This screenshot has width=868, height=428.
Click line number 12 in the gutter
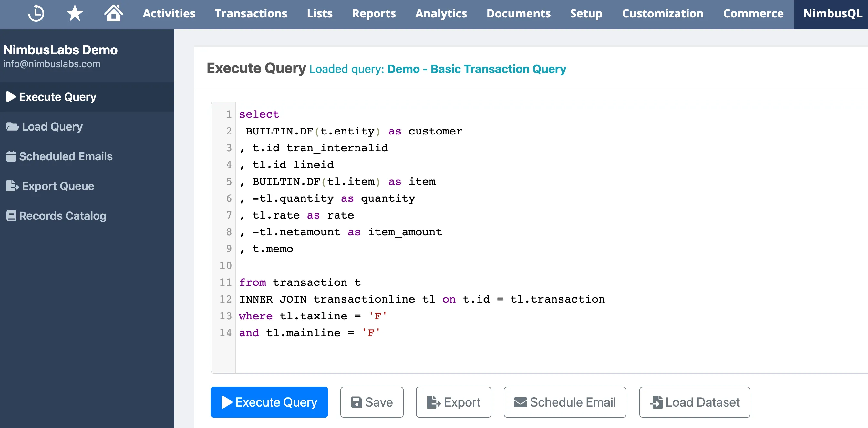point(225,299)
